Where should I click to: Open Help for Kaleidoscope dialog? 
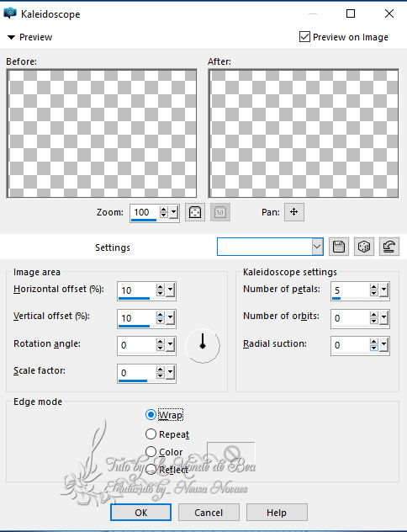(277, 512)
